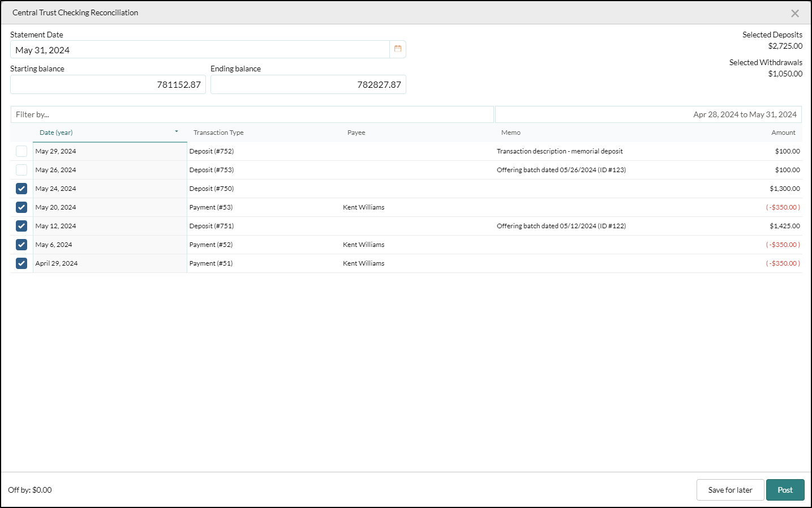Click the Off by: $0.00 status
812x508 pixels.
(x=30, y=490)
